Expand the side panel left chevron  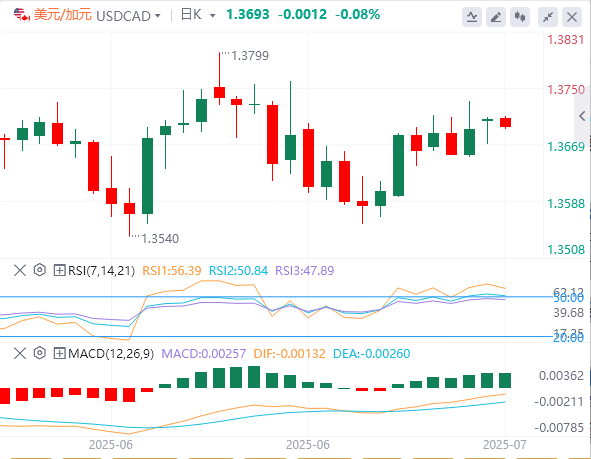582,116
